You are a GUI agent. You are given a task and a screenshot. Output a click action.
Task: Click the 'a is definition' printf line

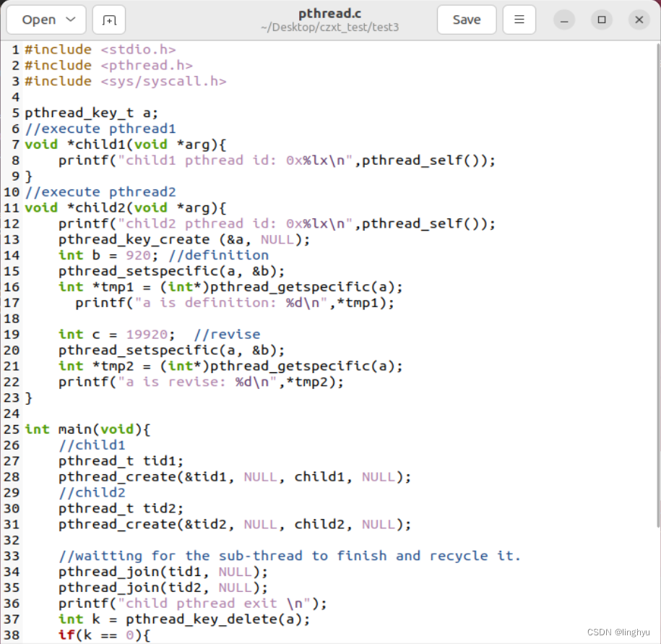pos(235,303)
